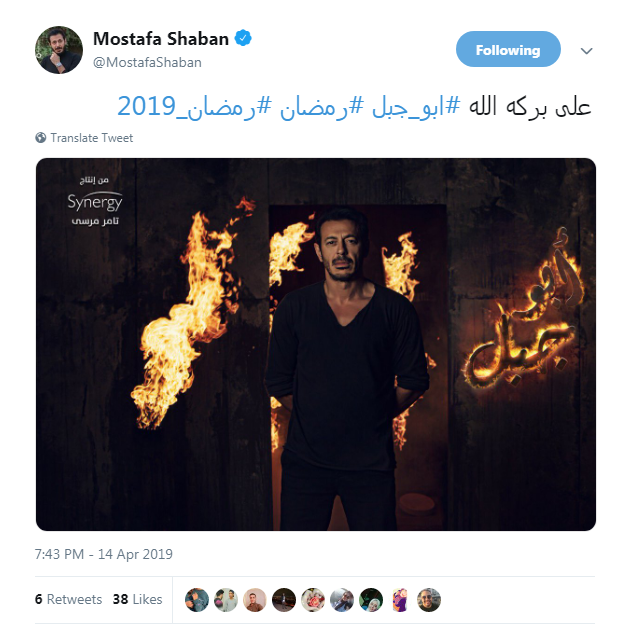
Task: Open first liker's avatar in the row
Action: [x=197, y=599]
